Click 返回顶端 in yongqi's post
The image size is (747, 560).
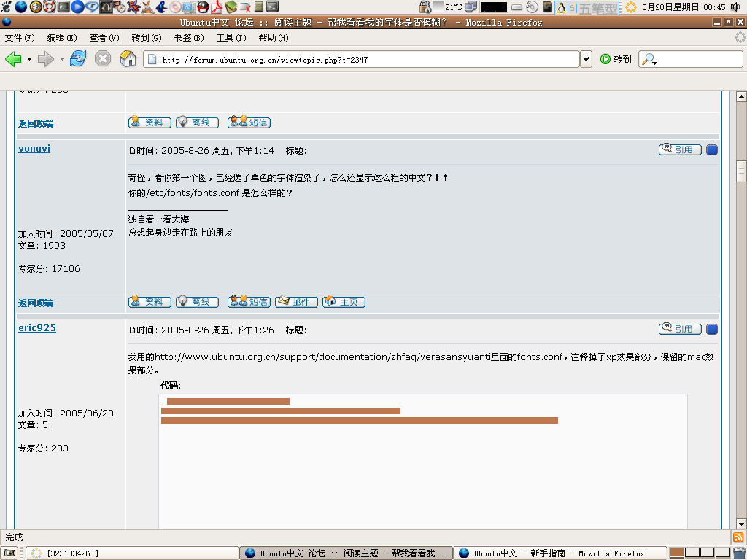tap(36, 303)
